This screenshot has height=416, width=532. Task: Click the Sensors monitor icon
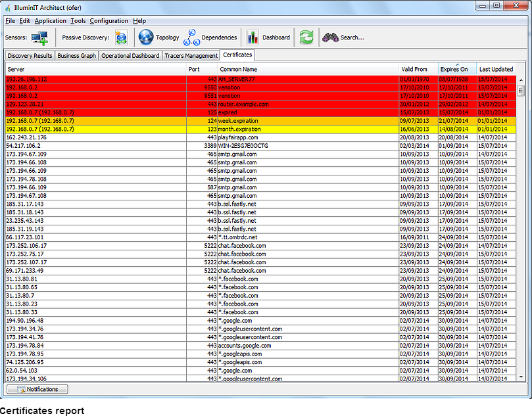tap(39, 37)
